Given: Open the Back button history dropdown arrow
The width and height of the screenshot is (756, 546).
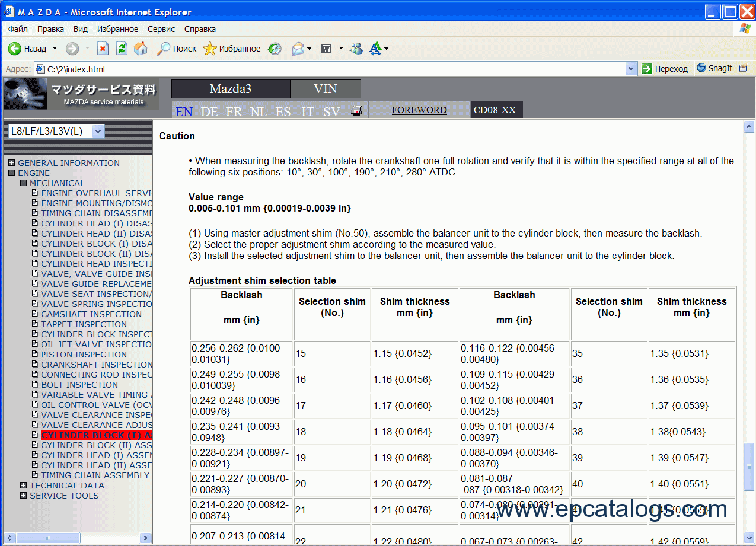Looking at the screenshot, I should (x=55, y=49).
